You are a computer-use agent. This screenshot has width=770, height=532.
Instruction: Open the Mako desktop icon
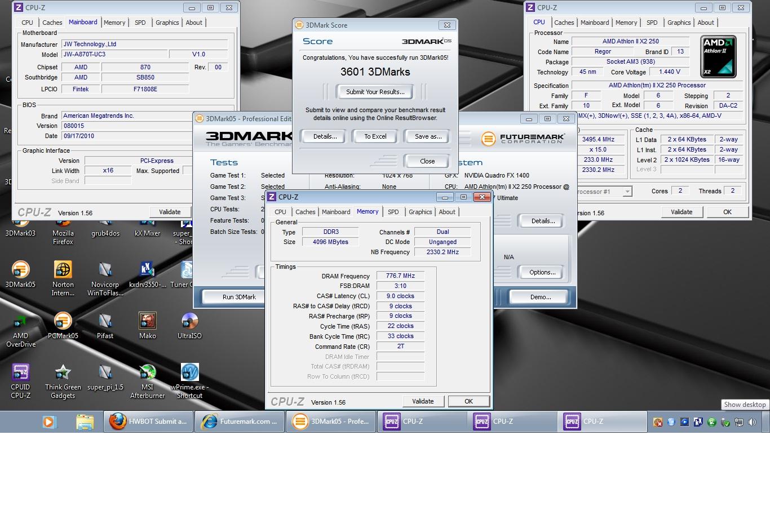[147, 326]
